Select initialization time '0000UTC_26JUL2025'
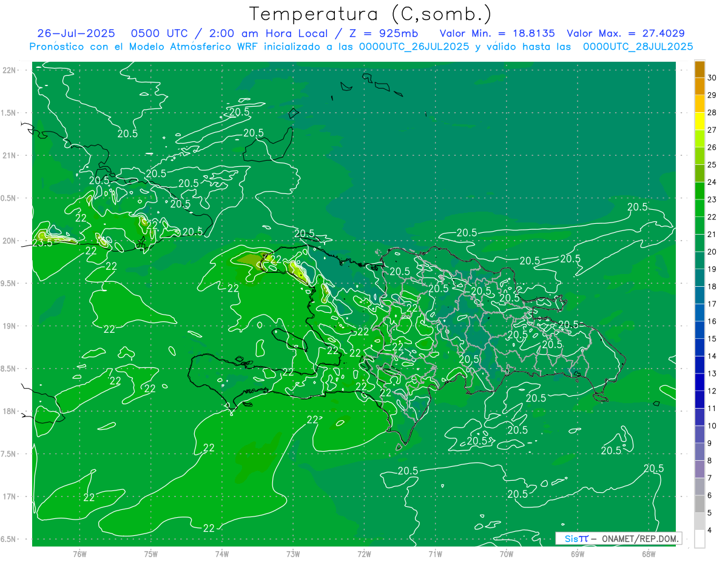The width and height of the screenshot is (728, 562). 414,46
